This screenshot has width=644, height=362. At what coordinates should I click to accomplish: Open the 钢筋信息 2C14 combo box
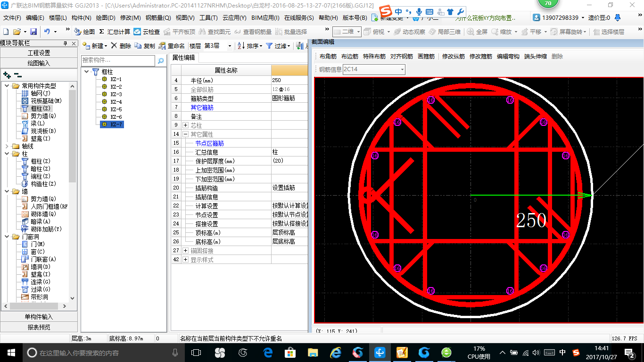pos(374,69)
